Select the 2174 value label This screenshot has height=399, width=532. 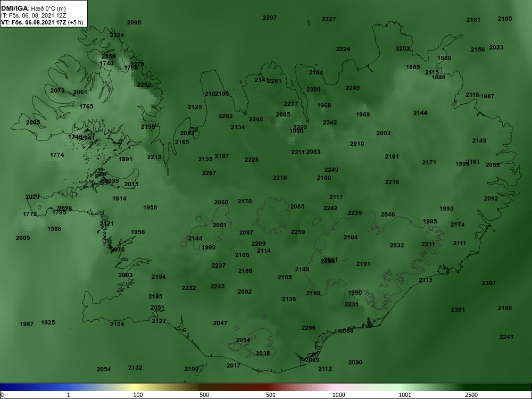458,225
